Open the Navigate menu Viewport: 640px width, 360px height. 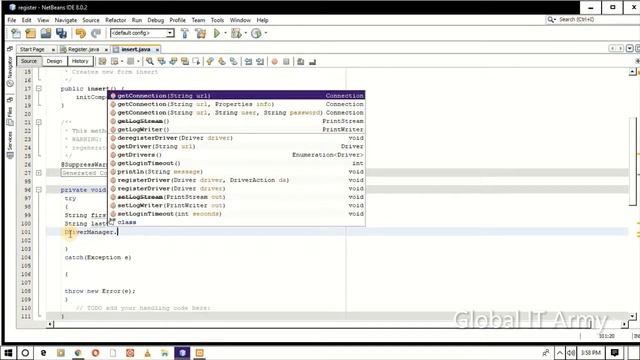(x=66, y=20)
